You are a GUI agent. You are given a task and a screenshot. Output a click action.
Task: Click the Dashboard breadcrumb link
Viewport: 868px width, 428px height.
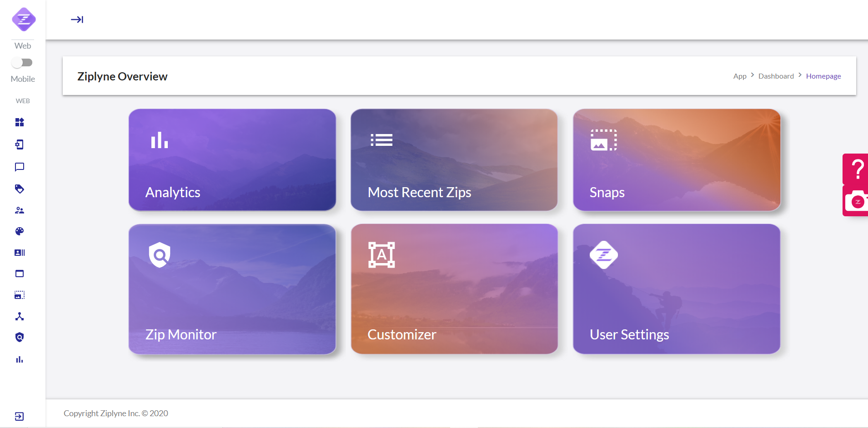click(776, 76)
